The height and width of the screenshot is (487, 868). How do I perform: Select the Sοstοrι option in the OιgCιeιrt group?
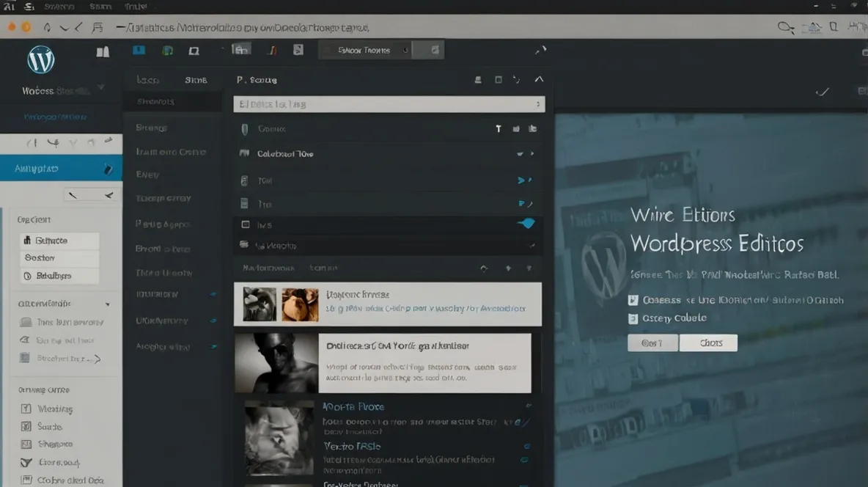(59, 258)
